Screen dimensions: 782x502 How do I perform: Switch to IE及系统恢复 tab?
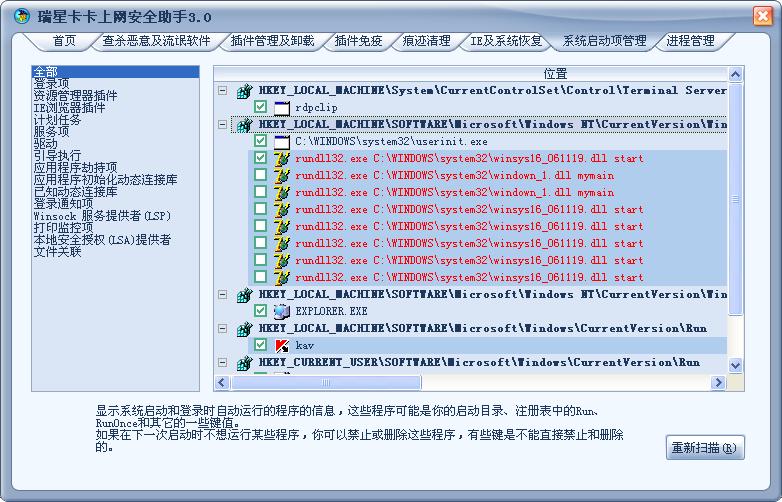(x=506, y=41)
